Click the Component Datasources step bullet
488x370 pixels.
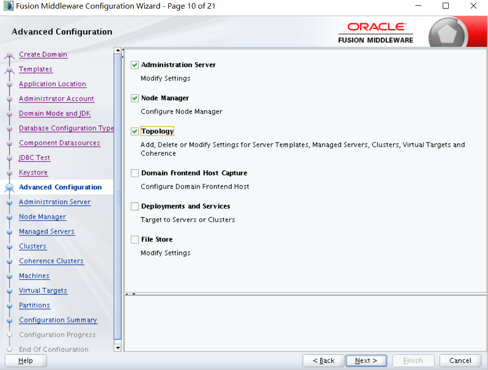(x=9, y=143)
